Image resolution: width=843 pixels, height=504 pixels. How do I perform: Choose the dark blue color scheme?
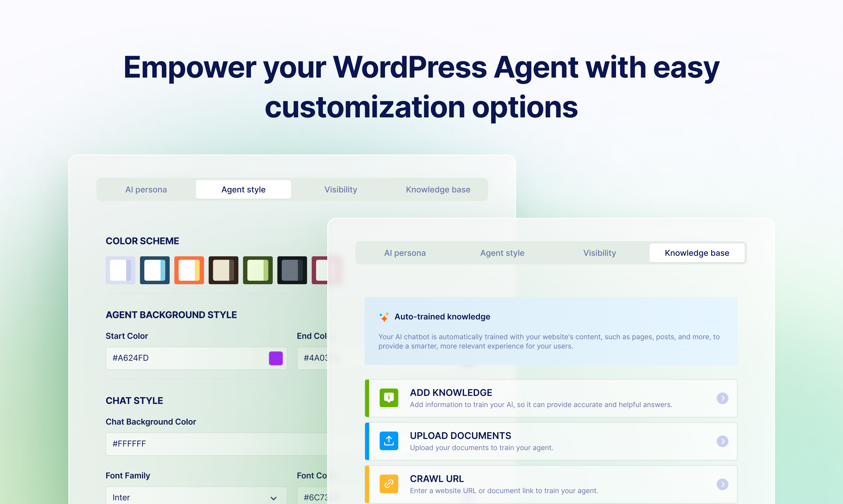(155, 270)
